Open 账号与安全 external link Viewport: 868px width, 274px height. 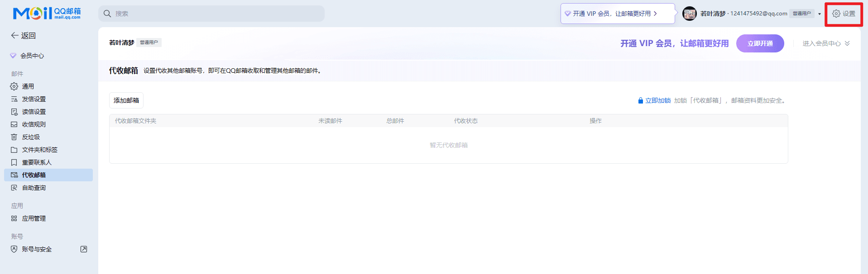coord(84,249)
